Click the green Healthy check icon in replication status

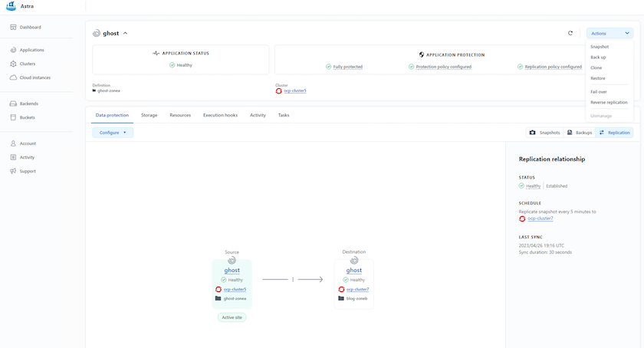(521, 185)
